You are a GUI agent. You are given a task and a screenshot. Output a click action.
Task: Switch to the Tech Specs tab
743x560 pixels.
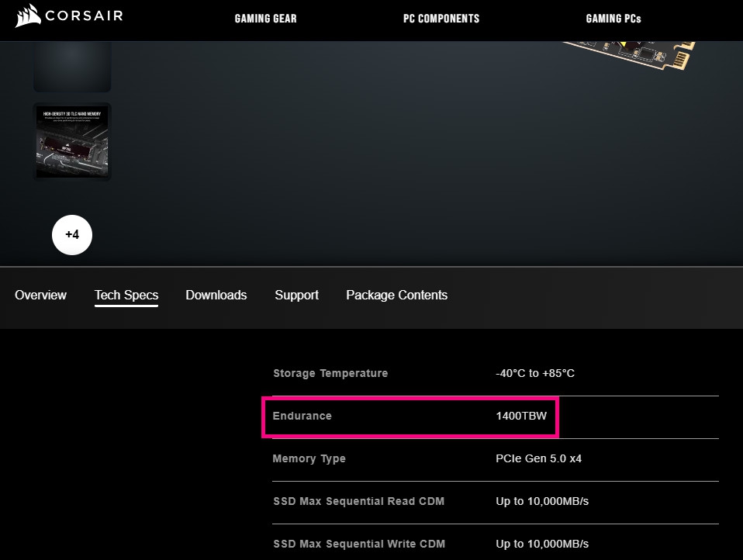(x=126, y=296)
